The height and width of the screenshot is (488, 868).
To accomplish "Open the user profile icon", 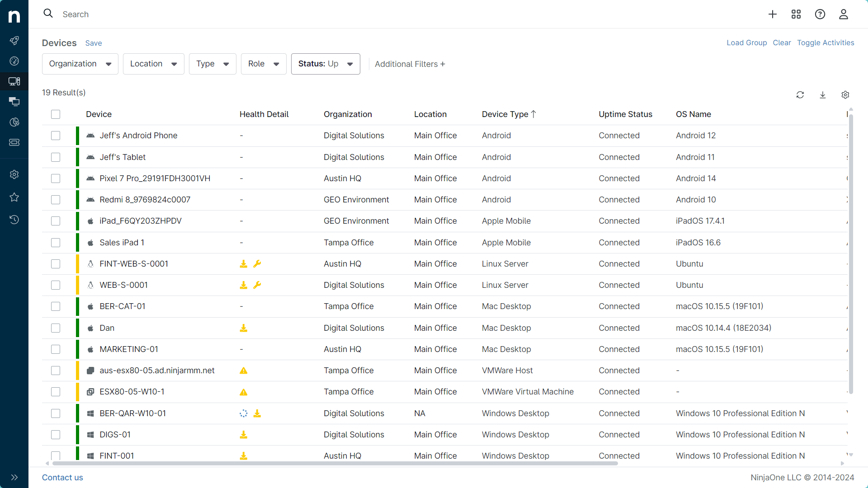I will (x=844, y=14).
